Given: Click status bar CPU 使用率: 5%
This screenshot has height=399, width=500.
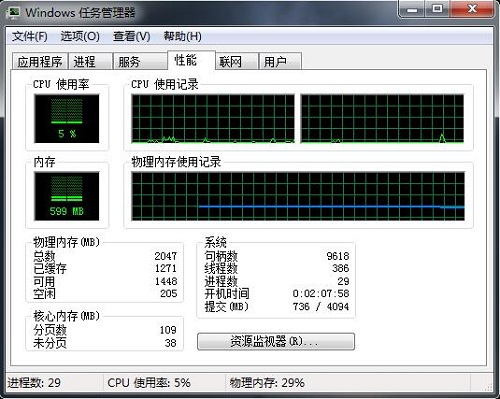Looking at the screenshot, I should [x=149, y=383].
